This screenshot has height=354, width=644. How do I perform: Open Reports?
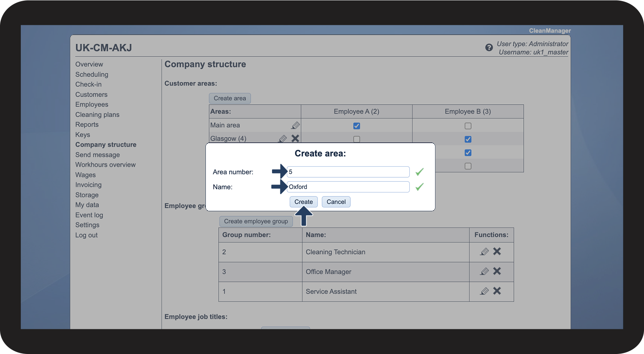pos(87,124)
